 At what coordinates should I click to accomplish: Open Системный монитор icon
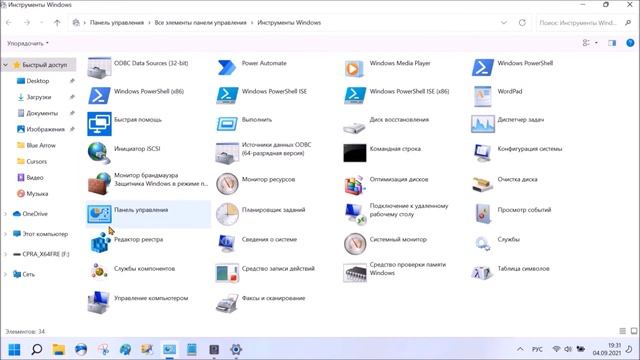pyautogui.click(x=355, y=244)
